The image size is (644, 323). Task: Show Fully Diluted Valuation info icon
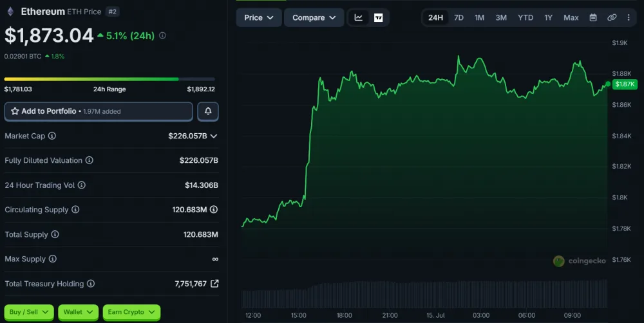tap(89, 160)
